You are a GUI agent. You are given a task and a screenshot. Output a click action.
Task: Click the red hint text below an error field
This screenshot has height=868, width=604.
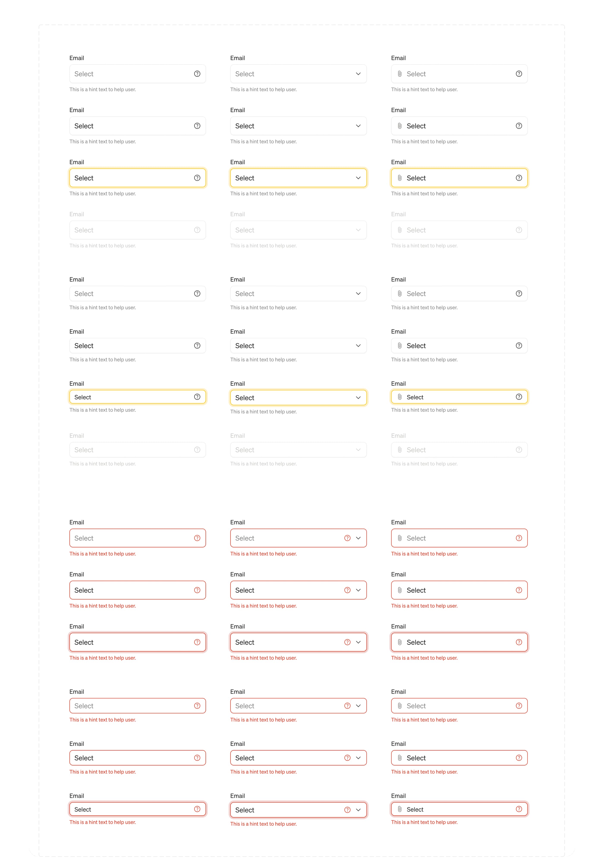tap(102, 554)
